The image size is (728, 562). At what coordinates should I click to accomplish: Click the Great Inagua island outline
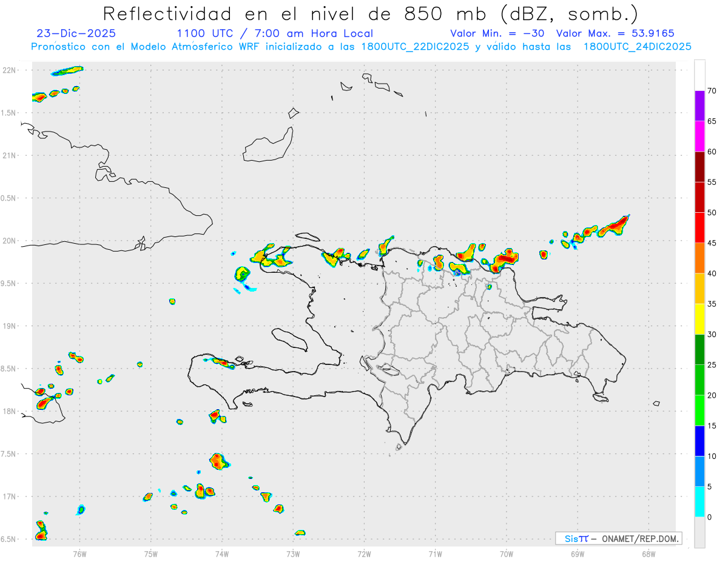pos(268,145)
